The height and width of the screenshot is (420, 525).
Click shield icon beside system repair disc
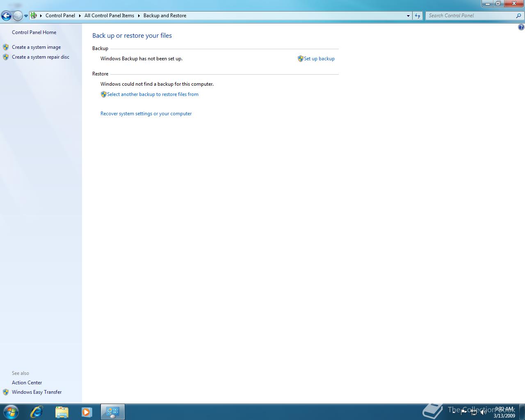click(6, 57)
